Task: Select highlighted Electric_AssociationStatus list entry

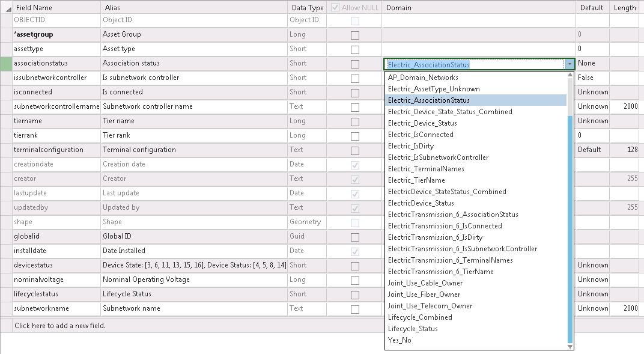Action: point(476,100)
